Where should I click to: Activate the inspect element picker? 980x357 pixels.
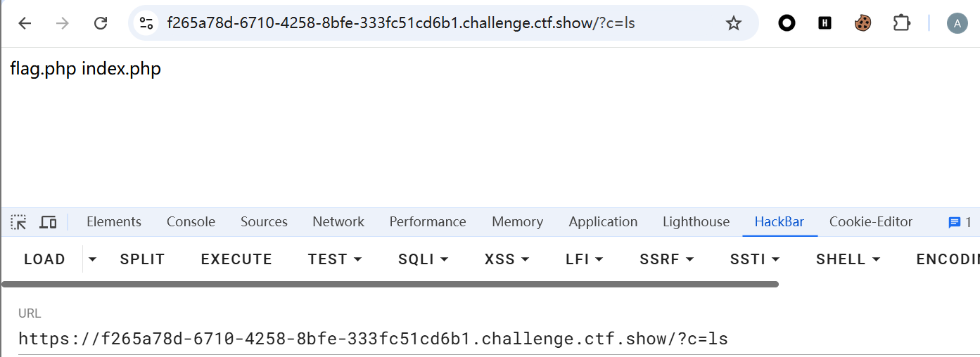(x=18, y=222)
